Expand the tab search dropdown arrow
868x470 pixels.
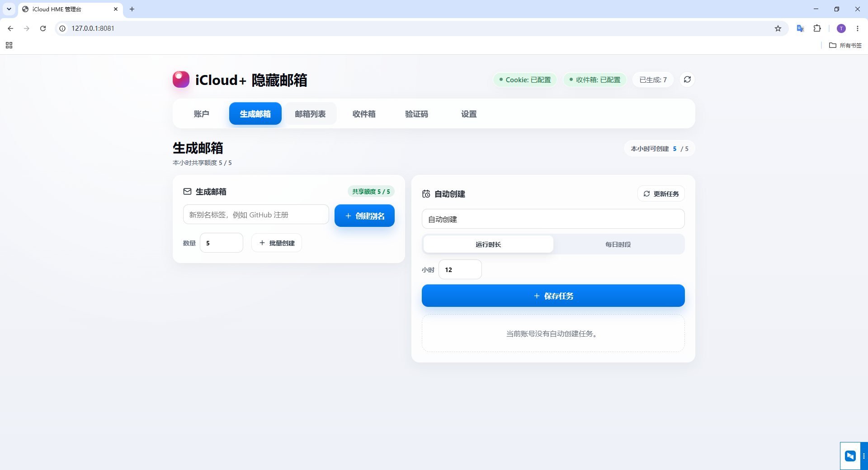click(x=9, y=9)
